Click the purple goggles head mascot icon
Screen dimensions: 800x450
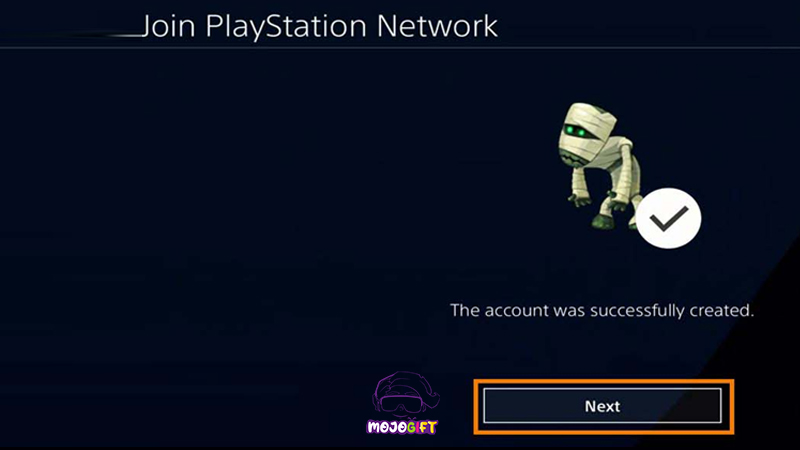tap(406, 394)
